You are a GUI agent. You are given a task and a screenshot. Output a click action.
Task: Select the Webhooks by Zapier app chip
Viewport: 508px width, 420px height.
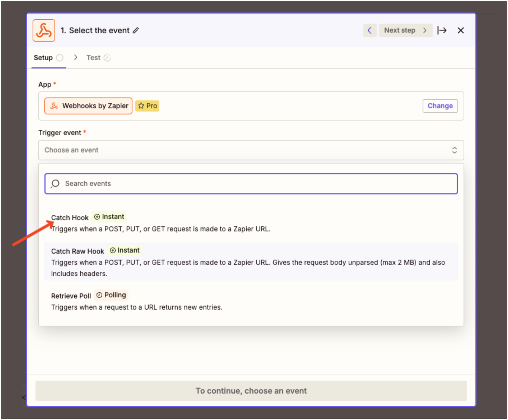(x=88, y=106)
